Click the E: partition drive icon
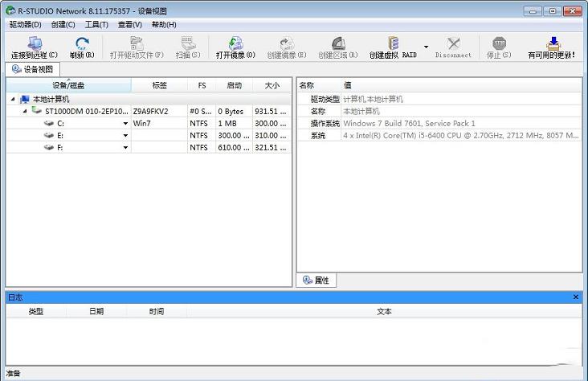The image size is (588, 381). tap(49, 135)
